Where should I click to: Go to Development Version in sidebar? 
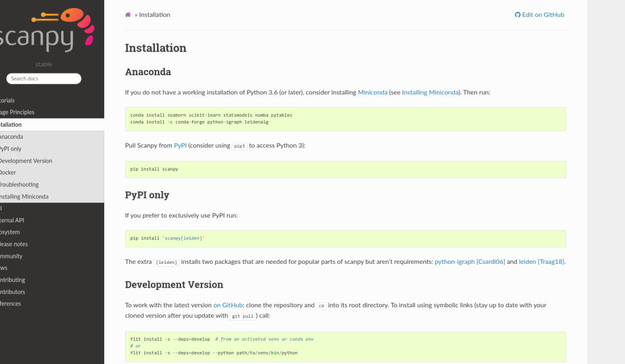(52, 161)
